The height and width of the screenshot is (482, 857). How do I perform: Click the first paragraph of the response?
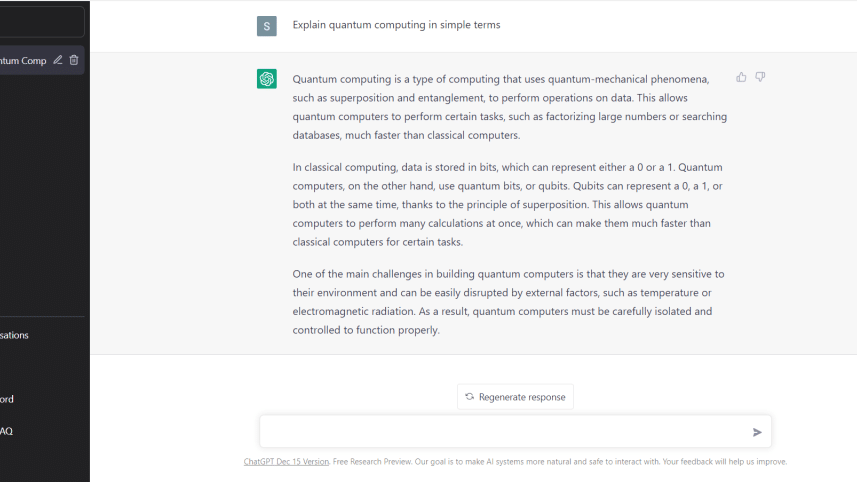click(510, 107)
